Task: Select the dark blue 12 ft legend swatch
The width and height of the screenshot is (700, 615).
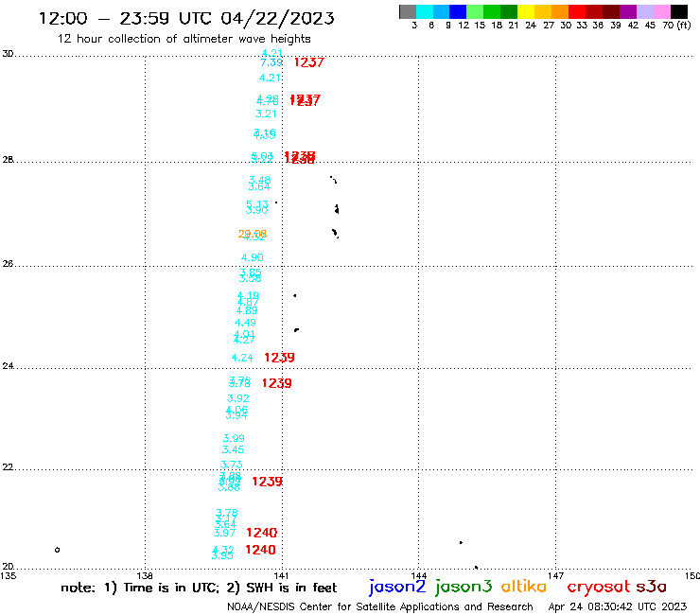Action: (x=458, y=11)
